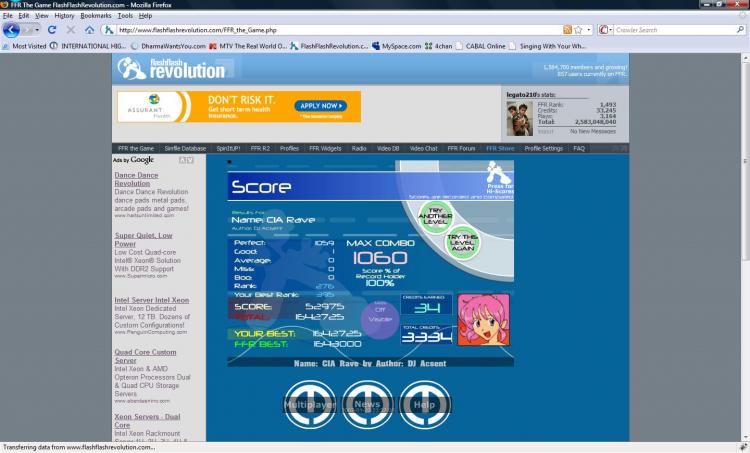Open the Video Chat nav tab
750x453 pixels.
click(x=423, y=148)
